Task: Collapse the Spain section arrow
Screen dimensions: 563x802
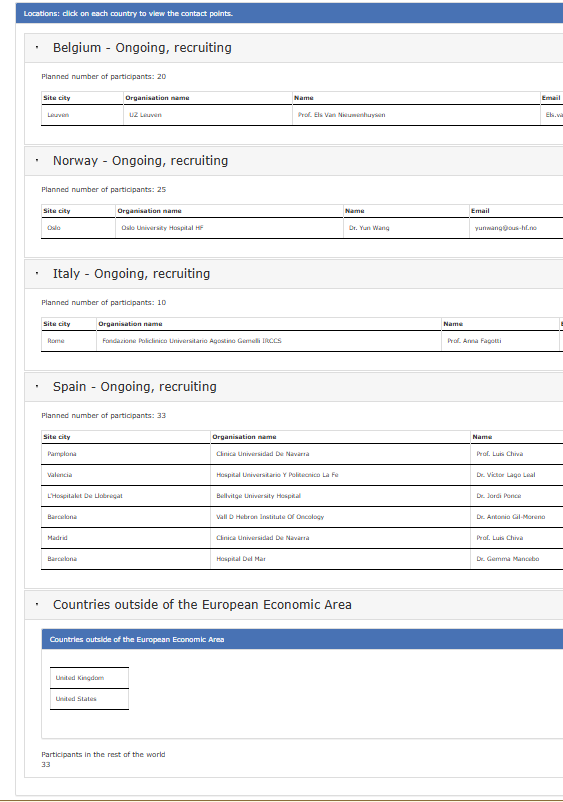Action: (37, 387)
